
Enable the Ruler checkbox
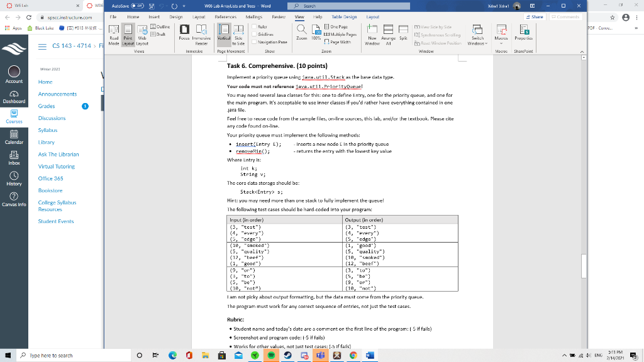coord(254,27)
